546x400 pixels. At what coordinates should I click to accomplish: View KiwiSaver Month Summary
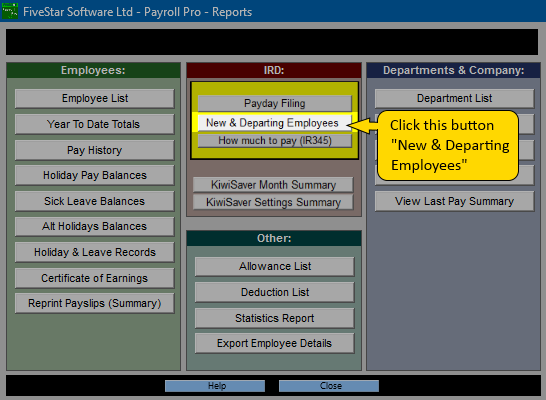(273, 185)
